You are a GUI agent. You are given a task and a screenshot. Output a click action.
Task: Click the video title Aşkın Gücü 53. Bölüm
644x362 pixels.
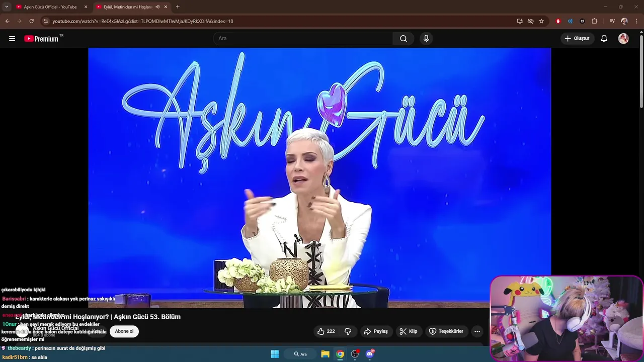[x=98, y=317]
